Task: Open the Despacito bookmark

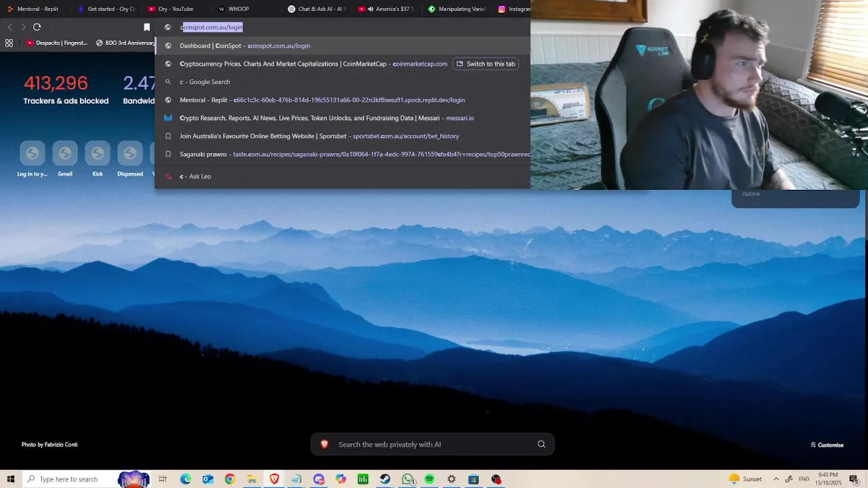Action: pyautogui.click(x=57, y=43)
